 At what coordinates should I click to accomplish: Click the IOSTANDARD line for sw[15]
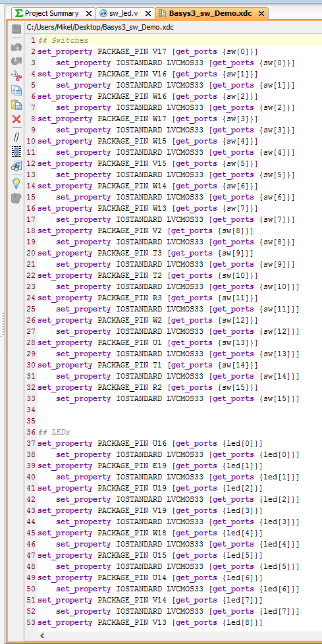point(177,398)
